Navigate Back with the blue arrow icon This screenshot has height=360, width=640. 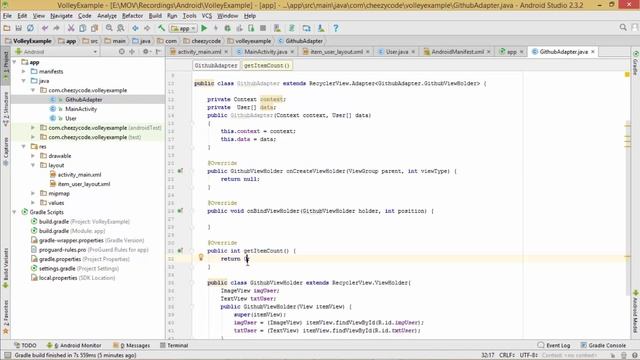(x=135, y=28)
